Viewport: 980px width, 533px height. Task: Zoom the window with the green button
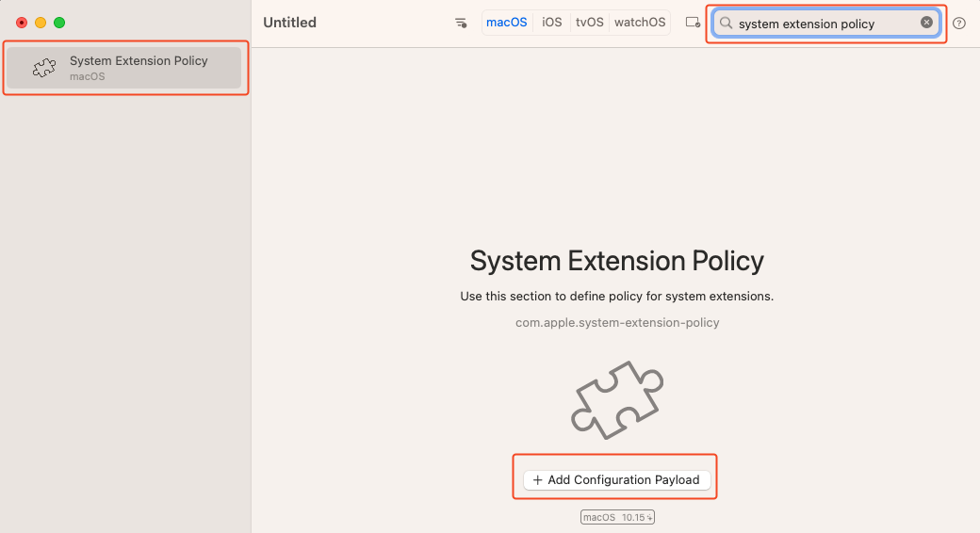click(59, 23)
